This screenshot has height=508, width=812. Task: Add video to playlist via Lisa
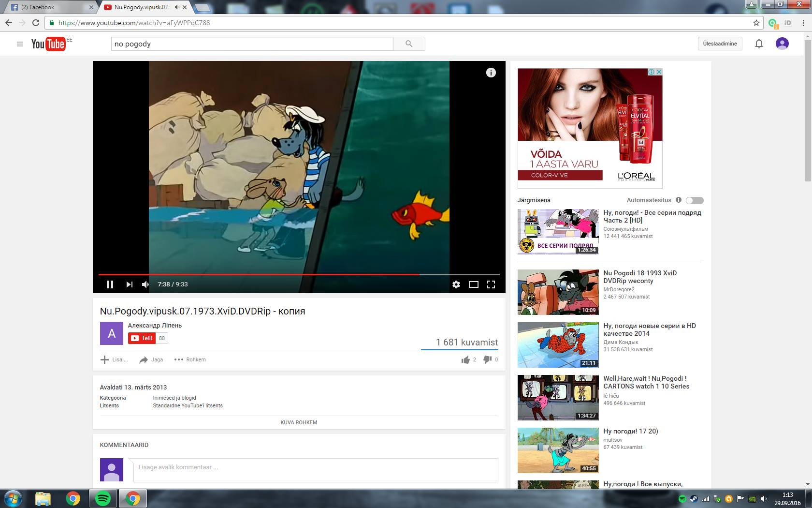point(114,359)
